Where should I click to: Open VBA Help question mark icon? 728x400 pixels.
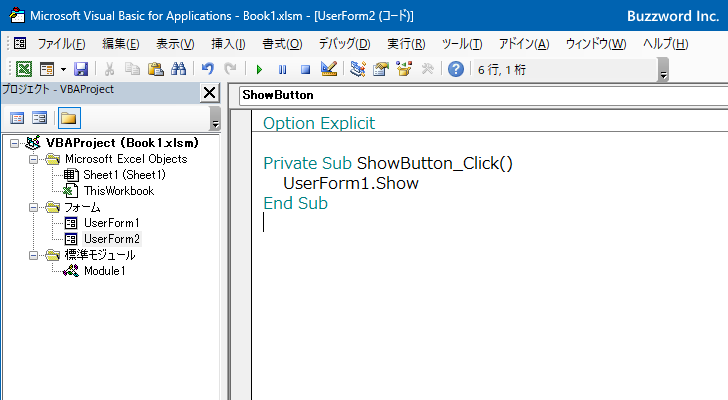click(x=456, y=69)
